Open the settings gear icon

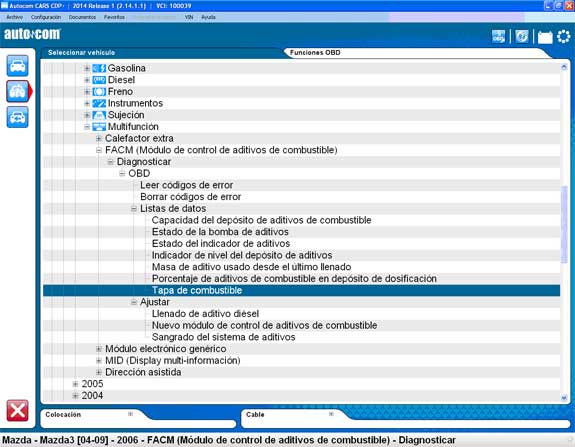click(x=564, y=37)
